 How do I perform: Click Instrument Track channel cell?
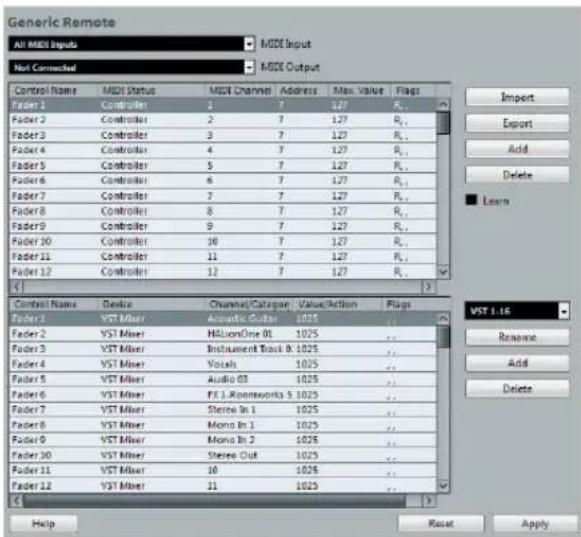[249, 349]
